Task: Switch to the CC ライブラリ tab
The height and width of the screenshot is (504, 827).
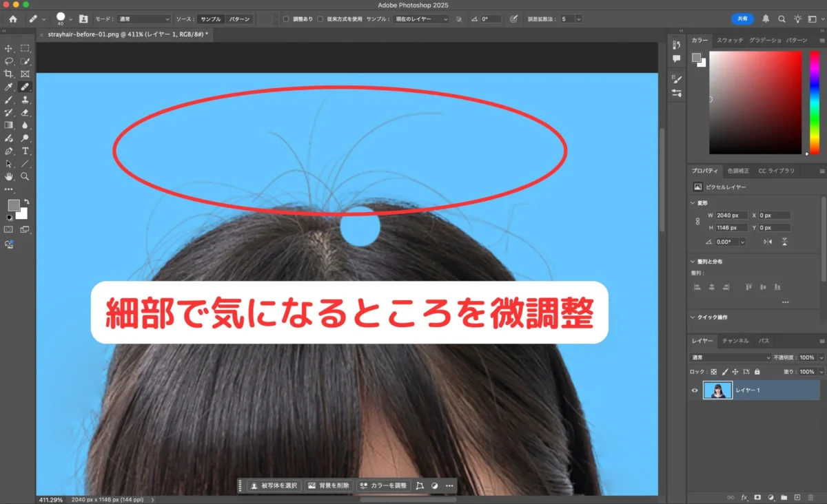Action: 777,171
